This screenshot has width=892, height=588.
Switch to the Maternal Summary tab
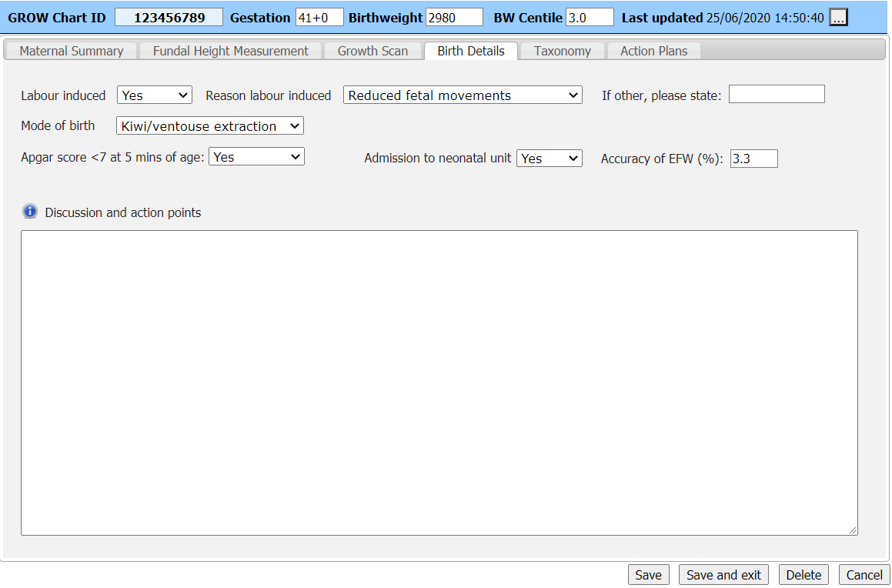[x=70, y=50]
